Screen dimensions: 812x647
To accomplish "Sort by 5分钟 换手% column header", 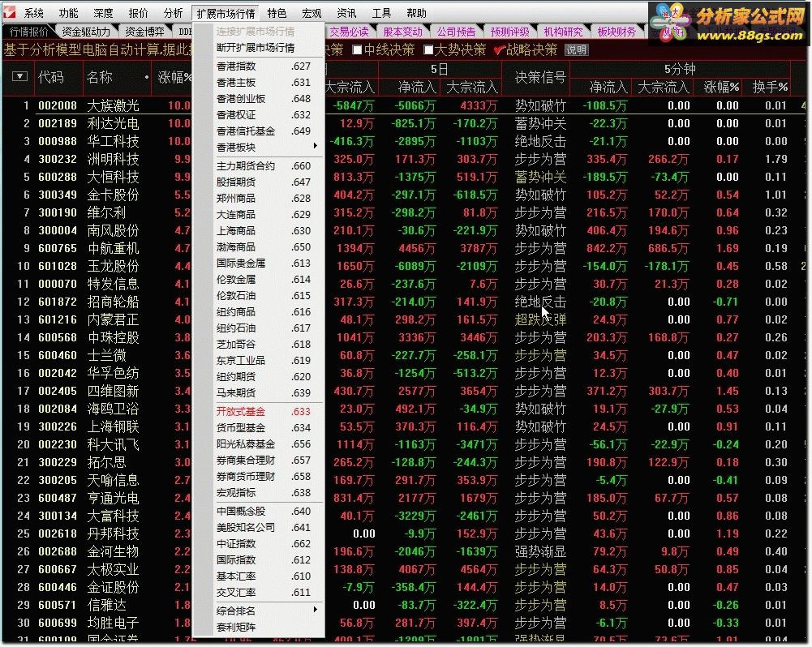I will click(770, 87).
